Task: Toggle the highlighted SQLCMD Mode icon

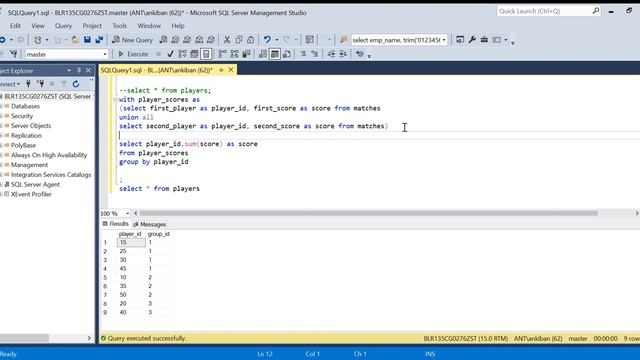Action: click(206, 54)
